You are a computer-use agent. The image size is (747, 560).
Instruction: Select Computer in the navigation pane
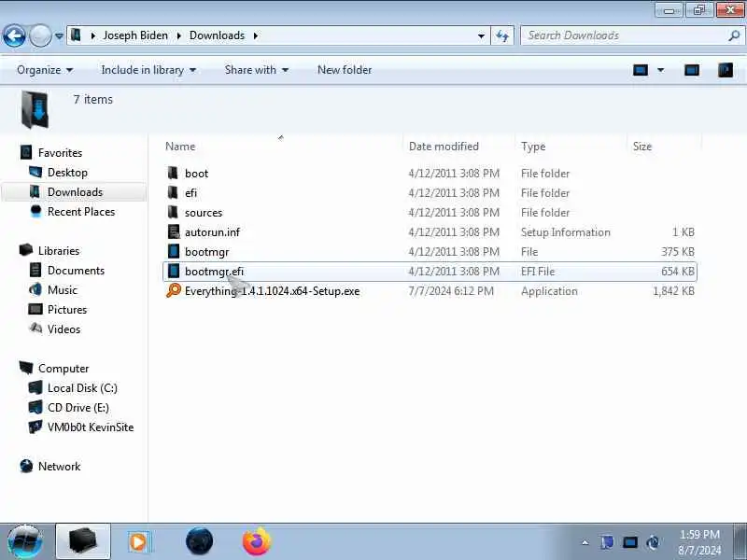click(63, 369)
